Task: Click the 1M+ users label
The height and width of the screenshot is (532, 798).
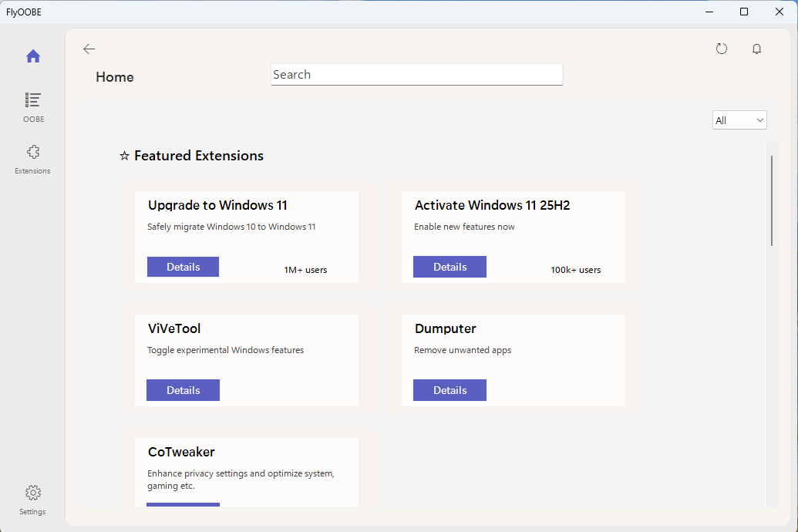Action: pyautogui.click(x=305, y=270)
